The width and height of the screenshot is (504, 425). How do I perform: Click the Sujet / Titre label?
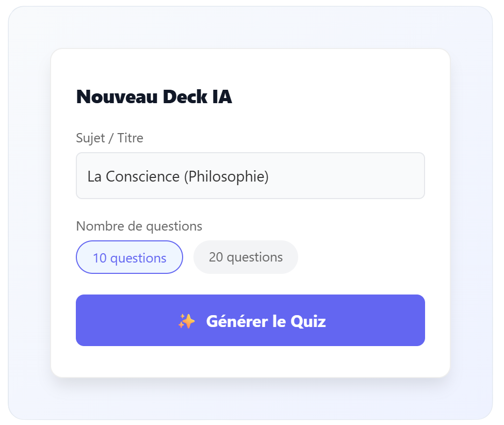pos(109,138)
